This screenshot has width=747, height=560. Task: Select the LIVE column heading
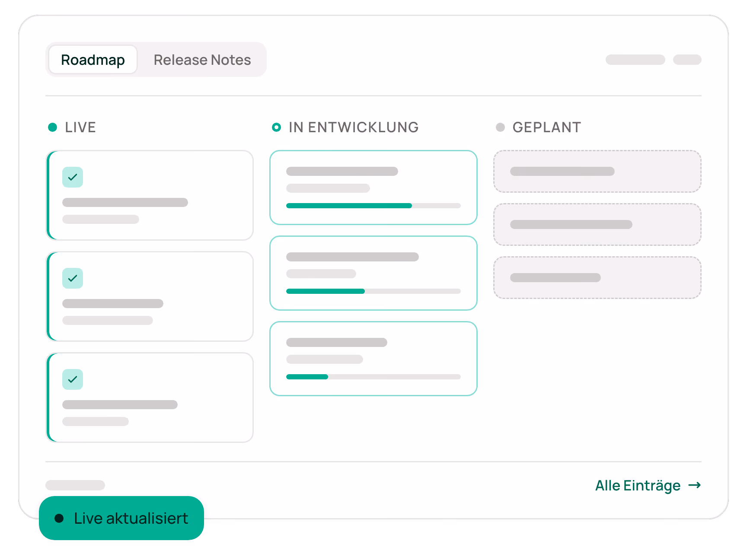tap(80, 127)
